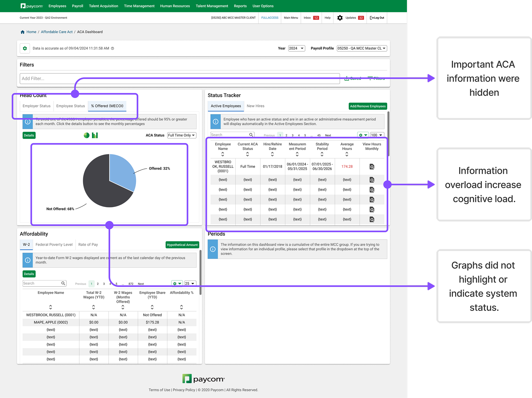
Task: Click help icon beside data accuracy timestamp
Action: click(x=113, y=48)
